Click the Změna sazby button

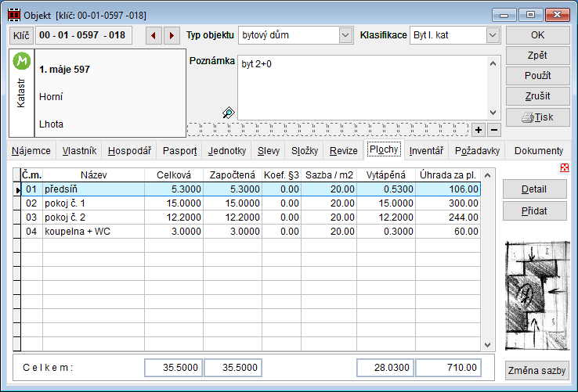537,370
